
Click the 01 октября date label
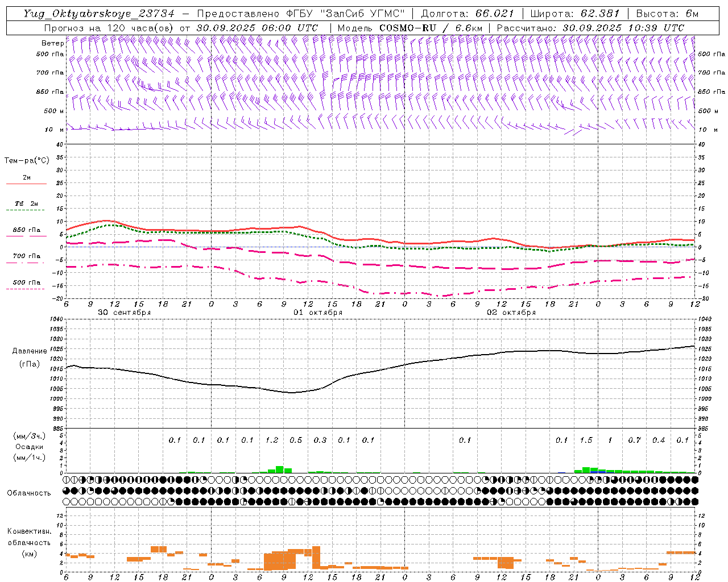pos(318,313)
